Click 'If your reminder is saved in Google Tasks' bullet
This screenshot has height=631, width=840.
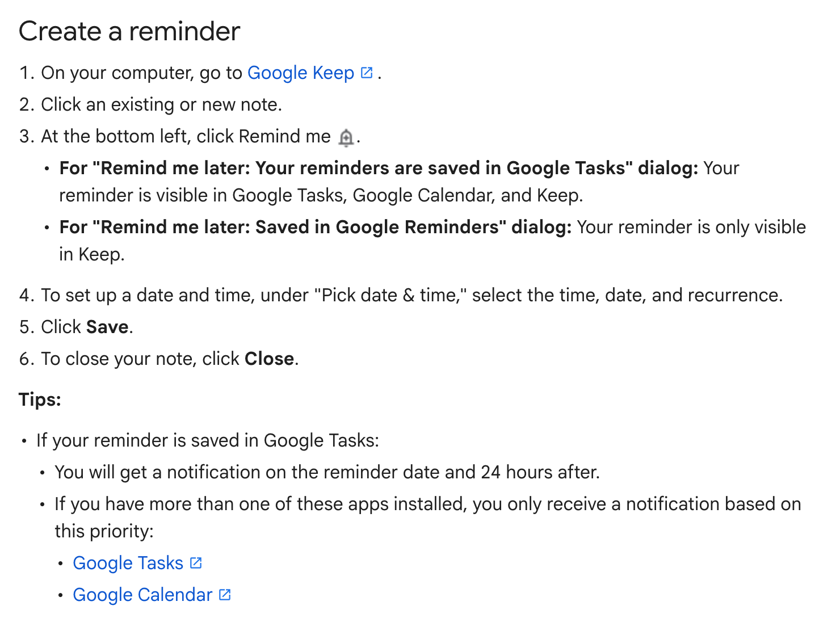coord(207,441)
